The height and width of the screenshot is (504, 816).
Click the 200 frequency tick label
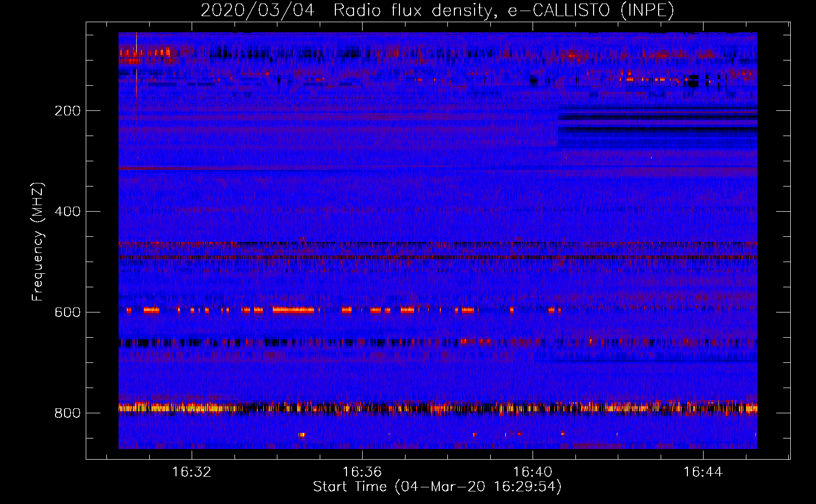pyautogui.click(x=68, y=111)
